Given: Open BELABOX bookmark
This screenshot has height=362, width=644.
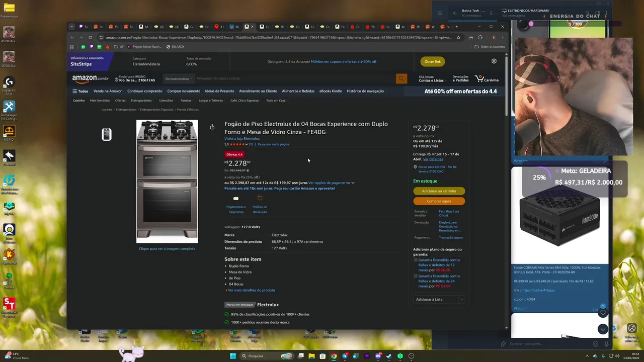Looking at the screenshot, I should [176, 47].
